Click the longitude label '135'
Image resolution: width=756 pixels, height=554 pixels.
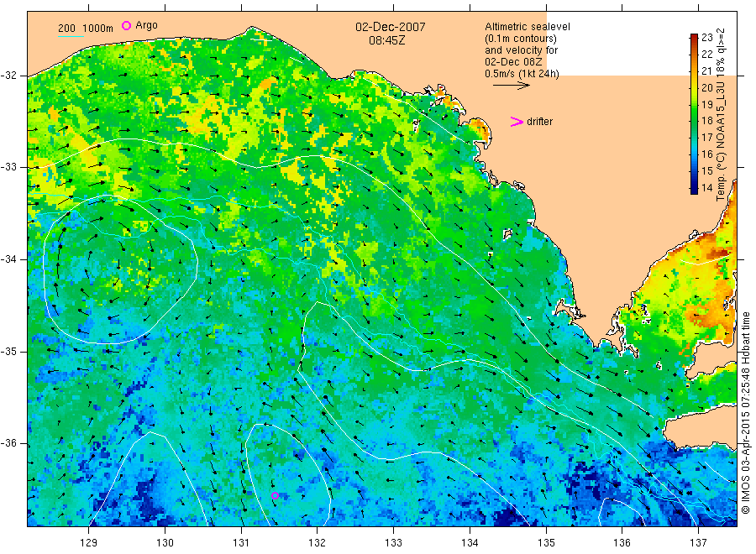coord(546,543)
